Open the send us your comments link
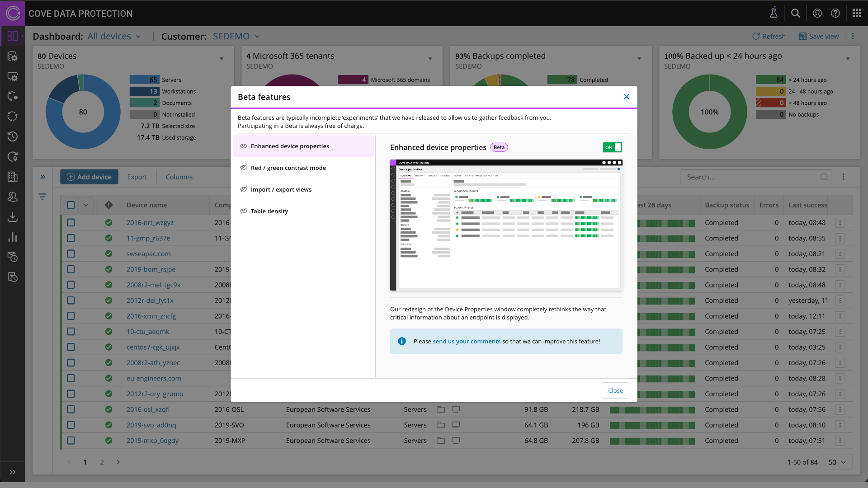The image size is (868, 488). 467,342
